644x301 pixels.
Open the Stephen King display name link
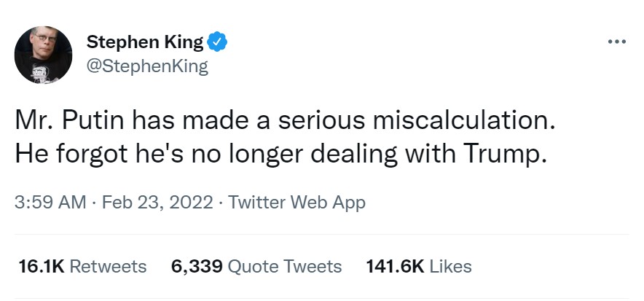point(145,44)
